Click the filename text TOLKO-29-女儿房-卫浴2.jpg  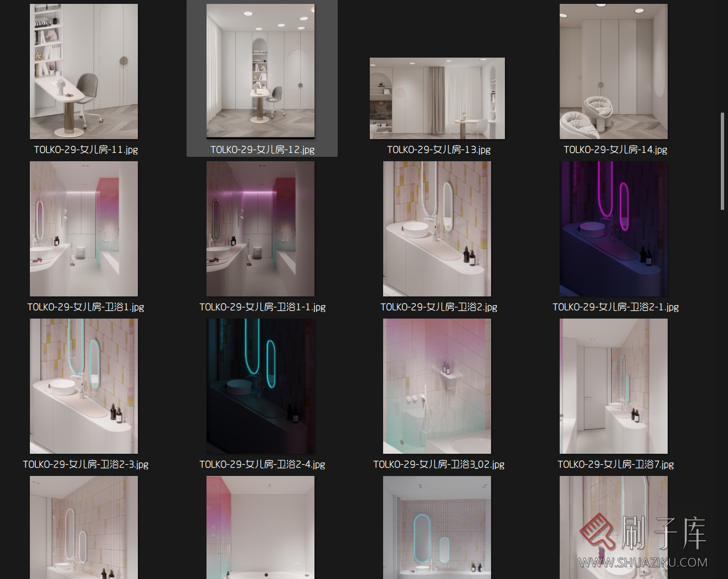pyautogui.click(x=438, y=307)
